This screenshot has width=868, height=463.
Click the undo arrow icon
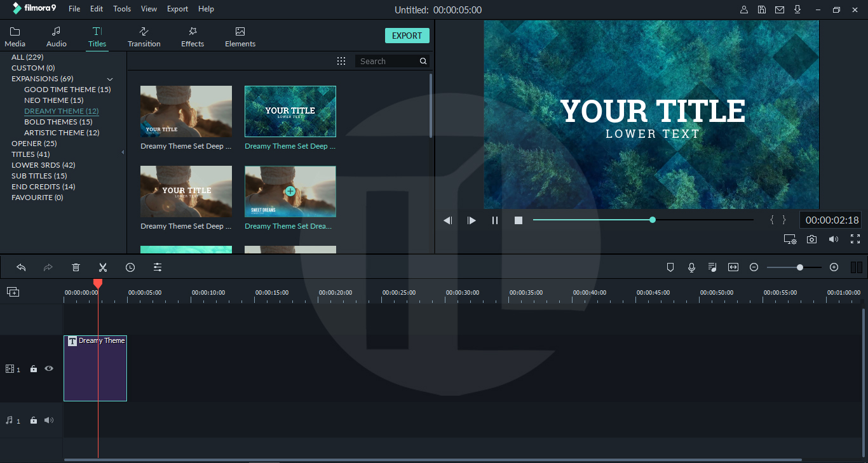coord(21,267)
